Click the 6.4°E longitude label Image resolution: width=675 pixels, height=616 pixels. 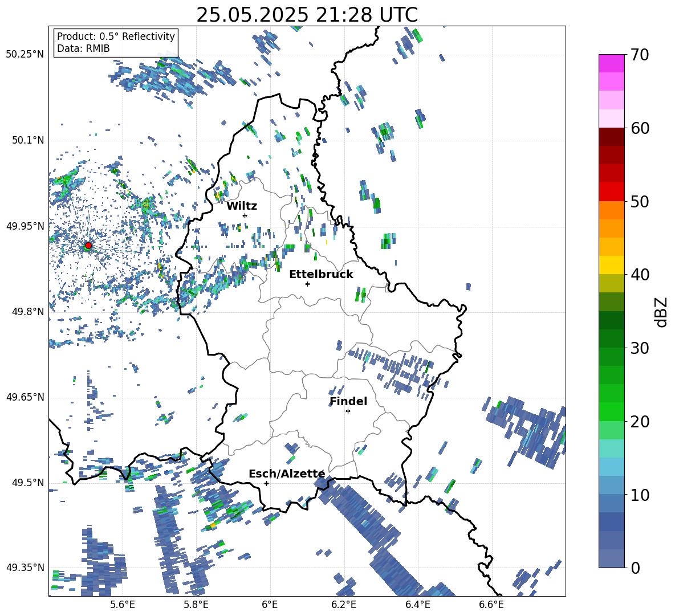pos(417,605)
